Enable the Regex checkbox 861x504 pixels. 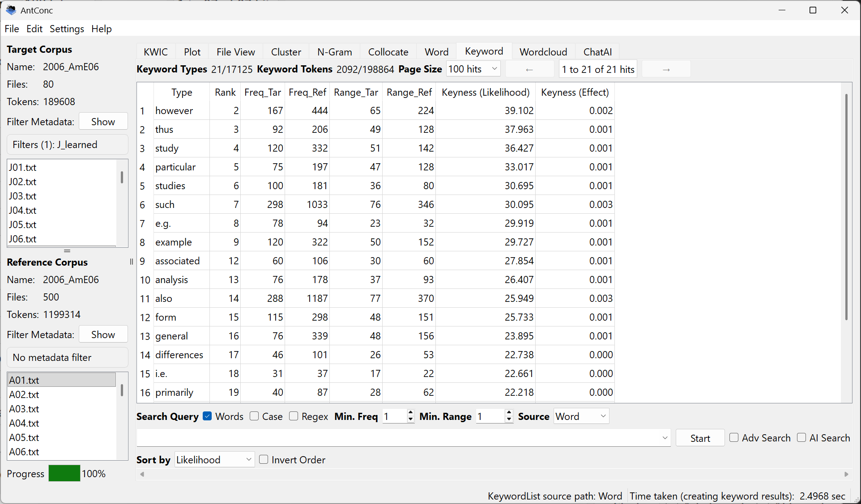click(294, 416)
